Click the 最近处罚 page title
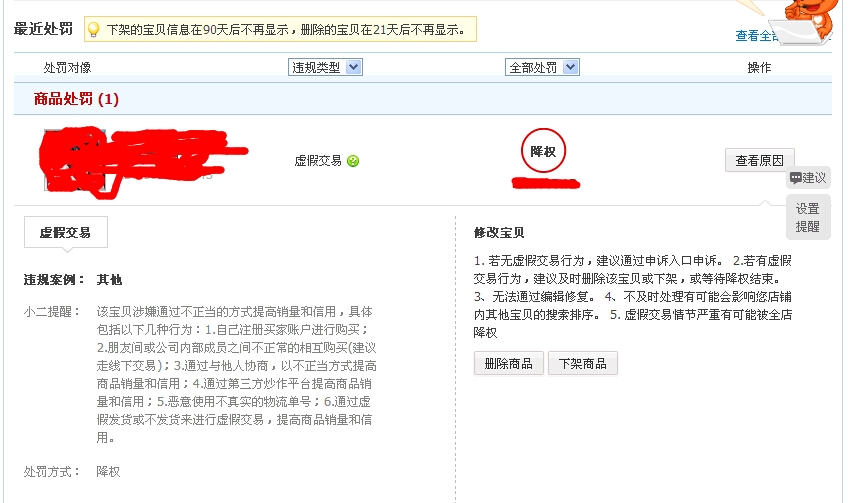 (43, 29)
